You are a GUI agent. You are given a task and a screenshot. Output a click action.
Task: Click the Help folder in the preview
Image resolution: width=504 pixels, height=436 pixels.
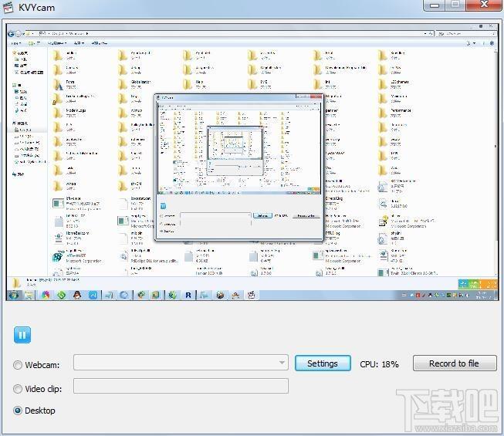(x=194, y=85)
